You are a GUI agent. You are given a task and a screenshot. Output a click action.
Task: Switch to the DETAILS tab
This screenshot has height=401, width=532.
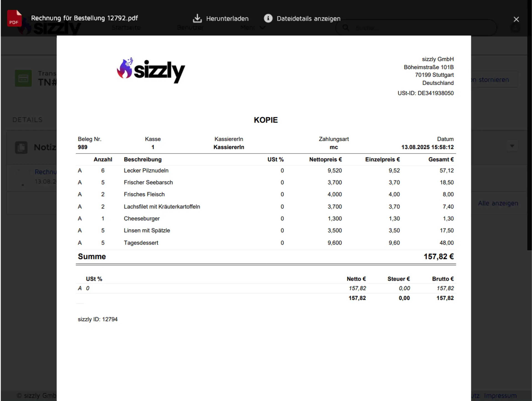tap(27, 120)
